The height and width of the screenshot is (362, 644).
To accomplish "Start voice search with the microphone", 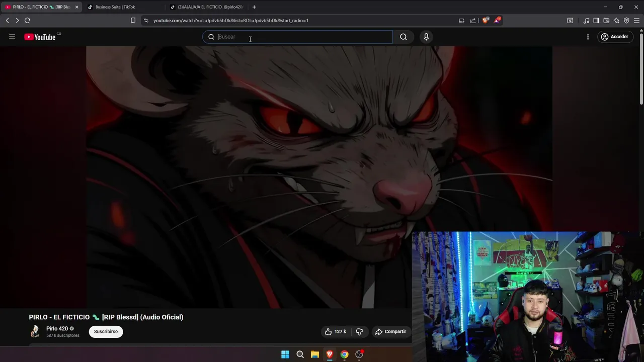I will click(426, 37).
